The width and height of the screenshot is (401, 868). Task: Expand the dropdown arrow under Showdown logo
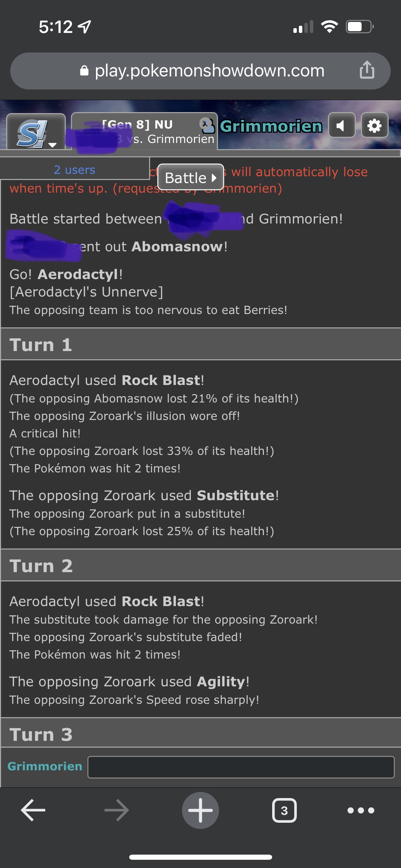(x=52, y=145)
